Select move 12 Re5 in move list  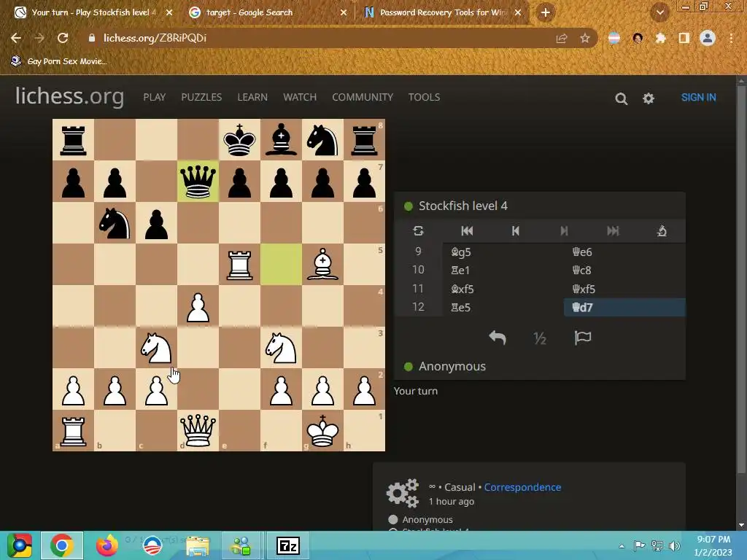pyautogui.click(x=503, y=307)
